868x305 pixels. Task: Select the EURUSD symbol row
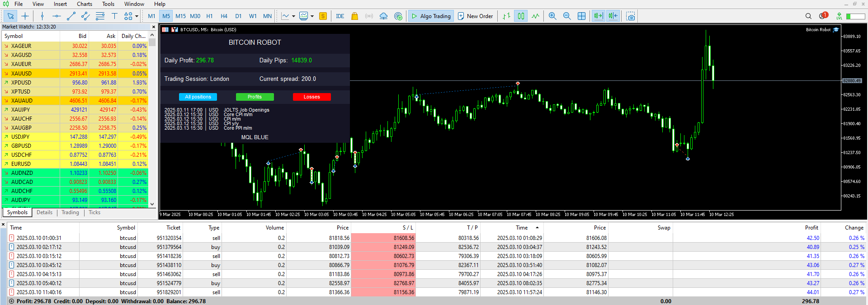point(75,164)
